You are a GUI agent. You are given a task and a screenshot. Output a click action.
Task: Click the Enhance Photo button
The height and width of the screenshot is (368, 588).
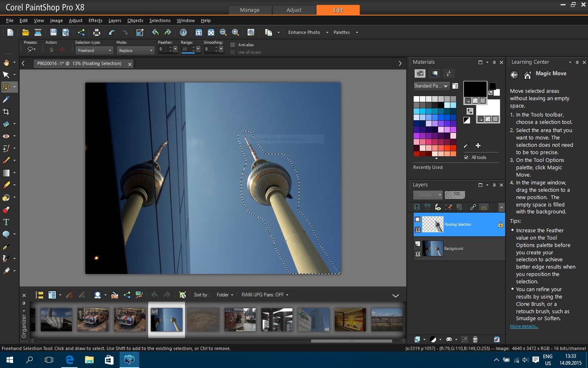[304, 32]
